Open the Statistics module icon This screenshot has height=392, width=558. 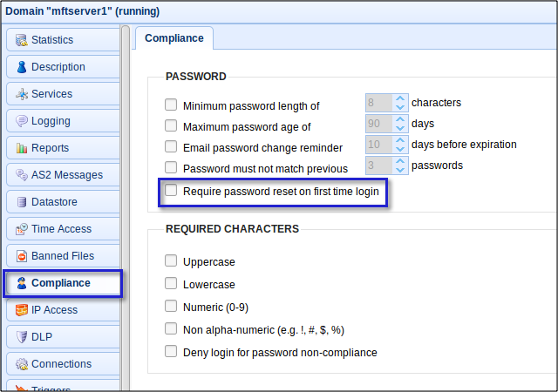[21, 40]
